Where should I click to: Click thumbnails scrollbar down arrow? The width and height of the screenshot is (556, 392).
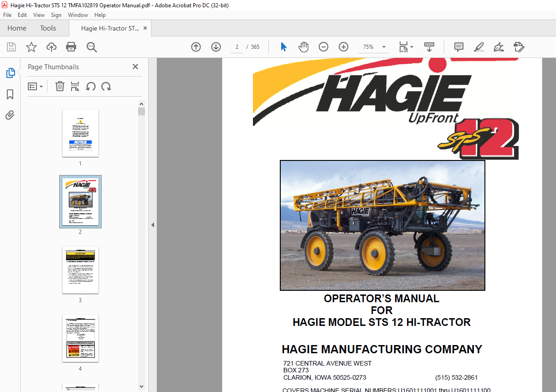pos(141,387)
